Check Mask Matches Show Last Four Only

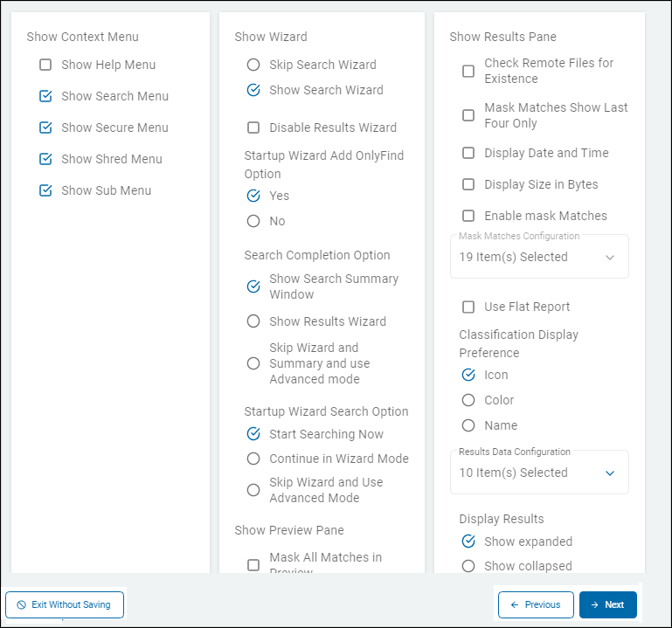coord(468,115)
